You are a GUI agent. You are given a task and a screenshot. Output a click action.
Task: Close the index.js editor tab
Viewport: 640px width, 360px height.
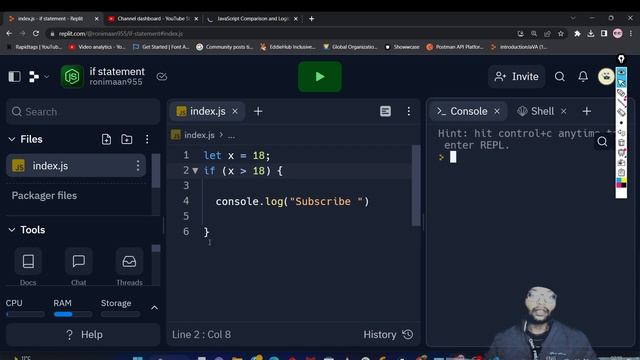pyautogui.click(x=235, y=111)
